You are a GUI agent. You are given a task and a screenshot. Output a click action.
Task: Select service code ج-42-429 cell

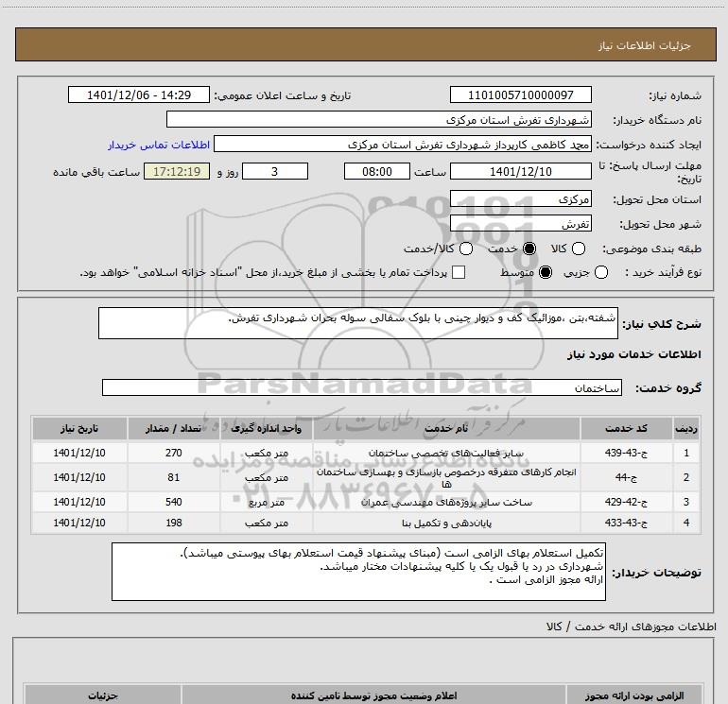(626, 502)
